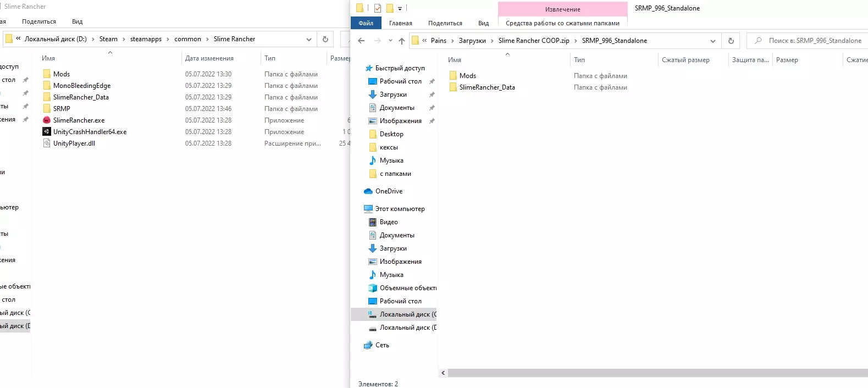
Task: Sort by Имя column in Slime Rancher window
Action: 48,58
